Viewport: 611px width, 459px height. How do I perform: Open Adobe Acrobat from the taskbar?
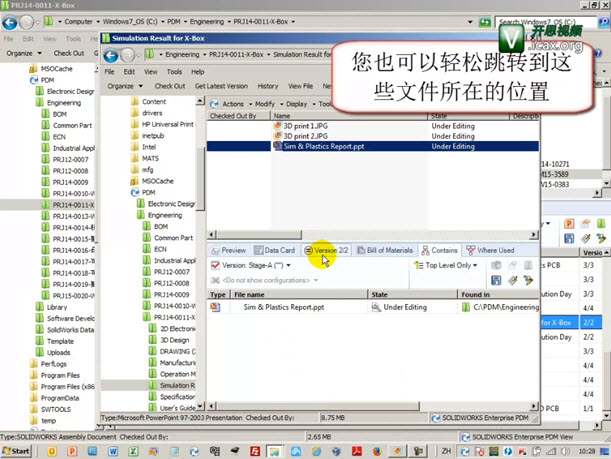(x=357, y=451)
